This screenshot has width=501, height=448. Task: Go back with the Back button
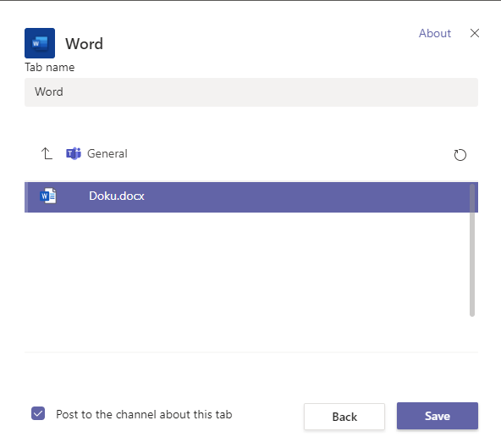pyautogui.click(x=344, y=417)
